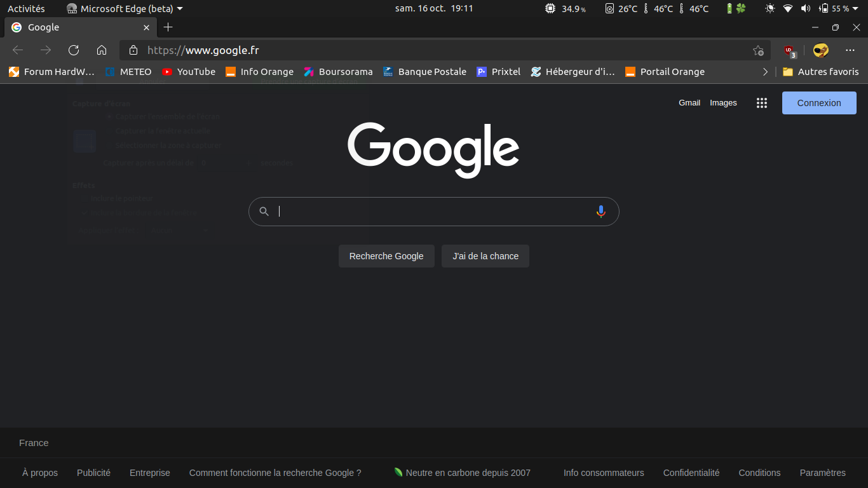Click the CPU usage indicator in top bar
868x488 pixels.
point(566,9)
